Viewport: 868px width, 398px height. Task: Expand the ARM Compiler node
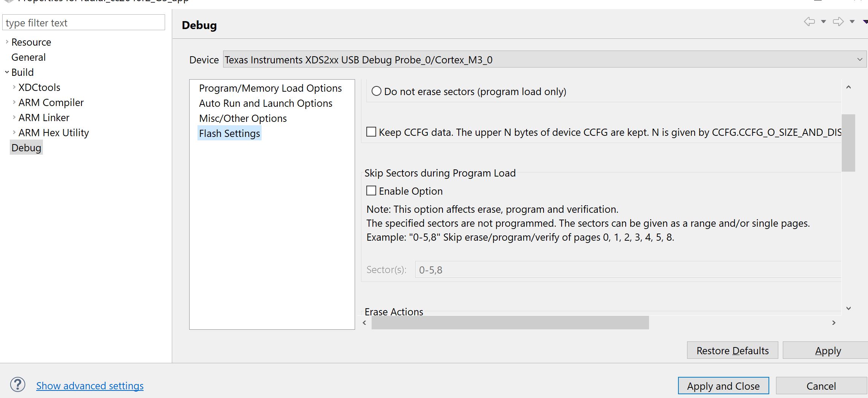[x=14, y=102]
